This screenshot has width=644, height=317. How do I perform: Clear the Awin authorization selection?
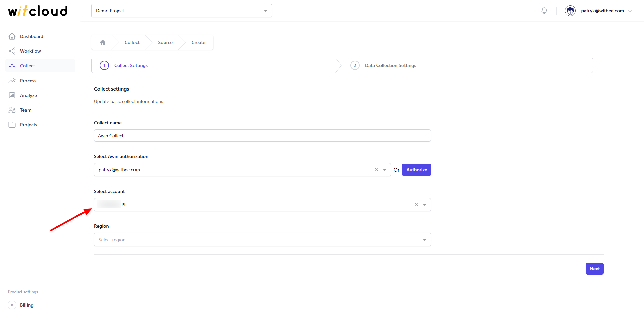tap(377, 170)
